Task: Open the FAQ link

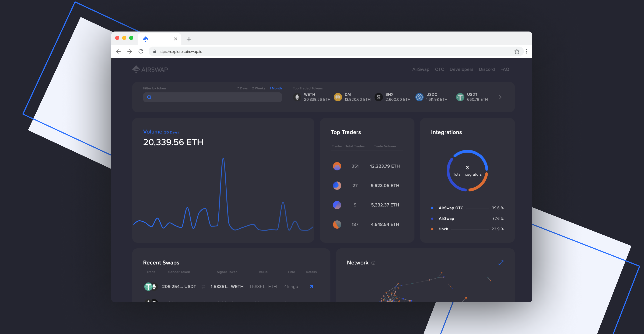Action: 505,69
